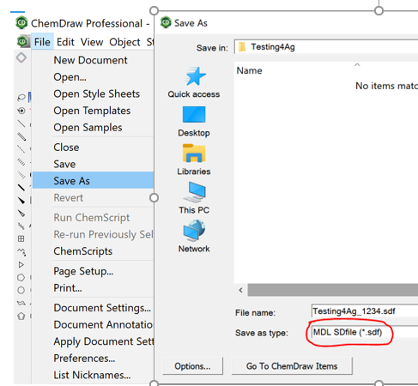Image resolution: width=418 pixels, height=386 pixels.
Task: Go to Quick access in Save As
Action: click(x=194, y=83)
